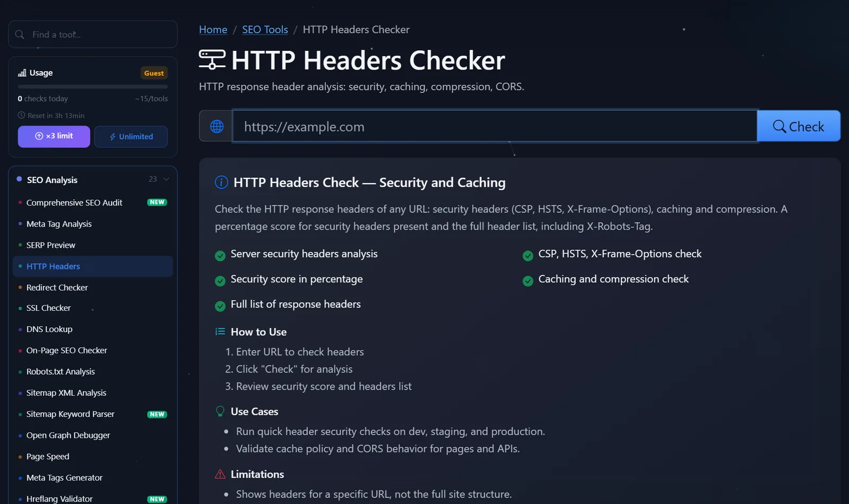Collapse the SEO Analysis section chevron
Image resolution: width=849 pixels, height=504 pixels.
[x=166, y=179]
